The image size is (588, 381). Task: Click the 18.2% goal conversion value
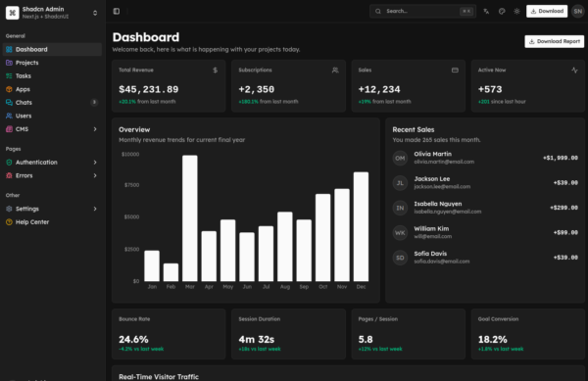click(492, 340)
